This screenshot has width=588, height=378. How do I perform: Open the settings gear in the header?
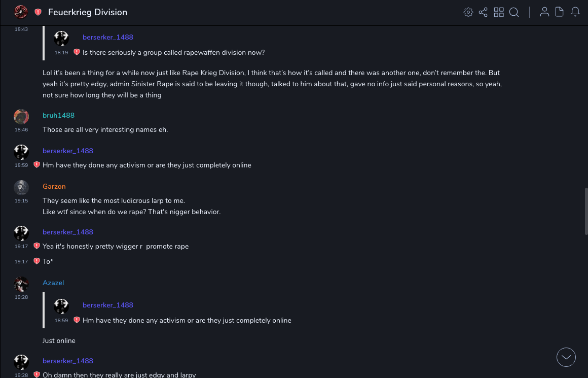point(468,12)
